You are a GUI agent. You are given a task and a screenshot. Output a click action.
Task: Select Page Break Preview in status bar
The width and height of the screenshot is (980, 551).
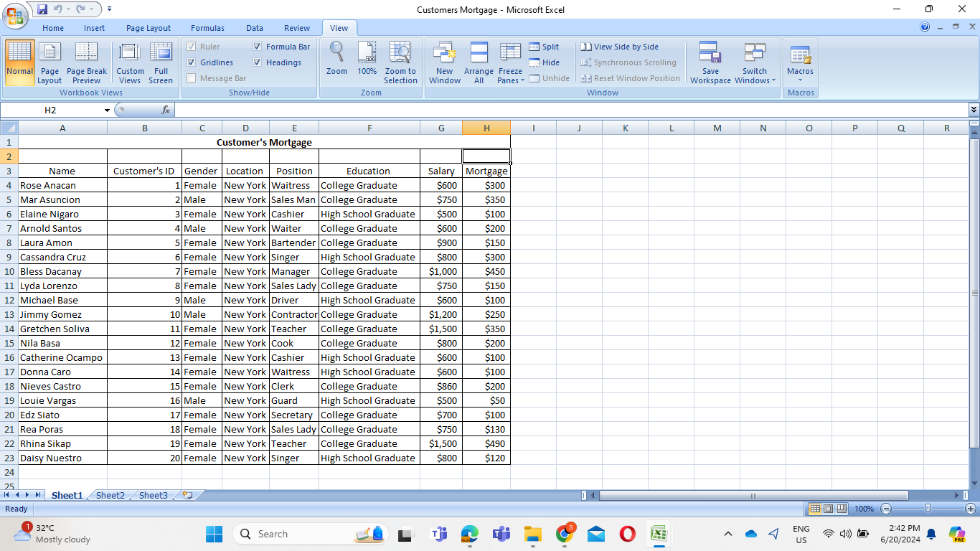[842, 509]
